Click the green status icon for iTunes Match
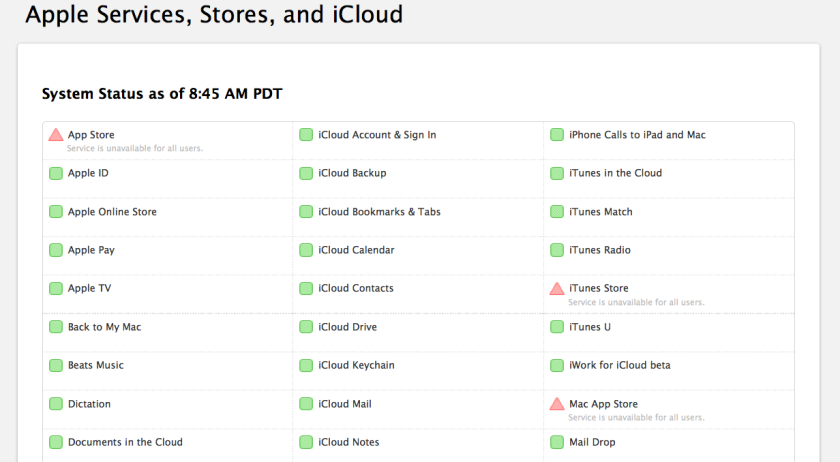The height and width of the screenshot is (462, 840). pyautogui.click(x=557, y=212)
